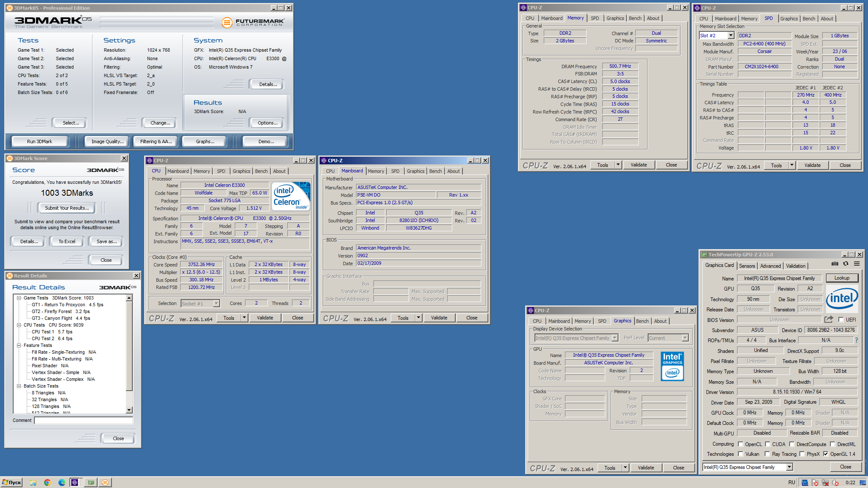Open Tools dropdown arrow in CPU-Z Mainboard window
This screenshot has width=868, height=488.
click(418, 318)
